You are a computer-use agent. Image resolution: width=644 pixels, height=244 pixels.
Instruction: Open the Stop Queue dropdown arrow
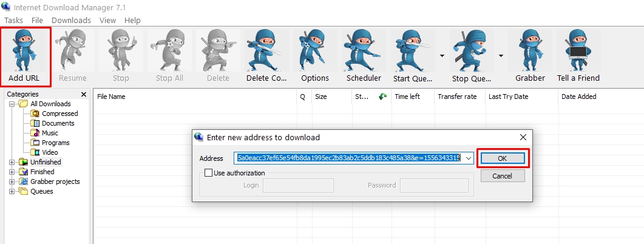coord(501,55)
